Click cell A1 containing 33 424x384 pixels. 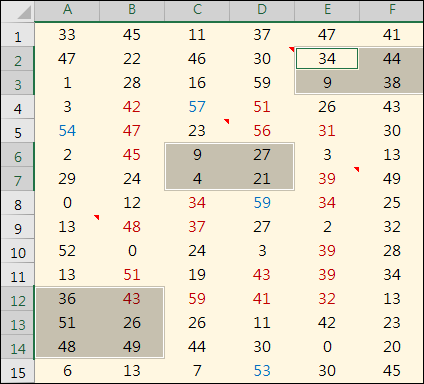click(67, 35)
